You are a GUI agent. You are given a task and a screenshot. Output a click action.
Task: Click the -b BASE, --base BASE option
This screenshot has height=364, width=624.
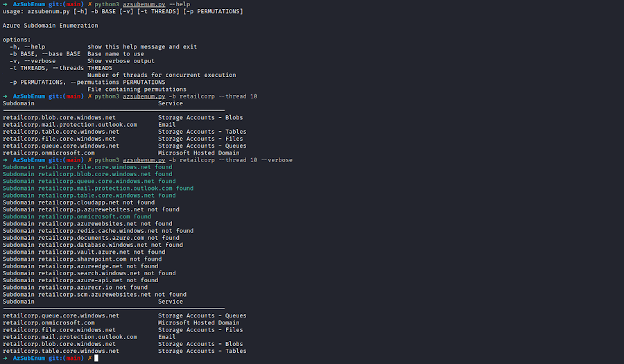tap(45, 54)
